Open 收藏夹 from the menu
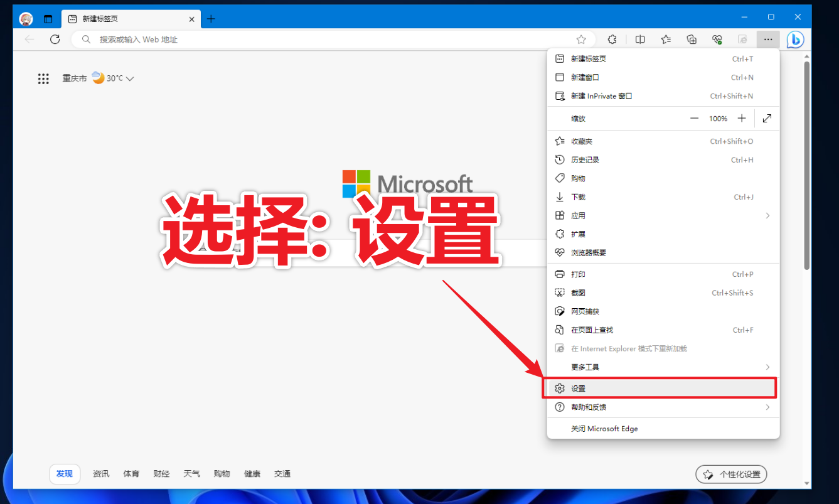Screen dimensions: 839x504 [x=663, y=141]
